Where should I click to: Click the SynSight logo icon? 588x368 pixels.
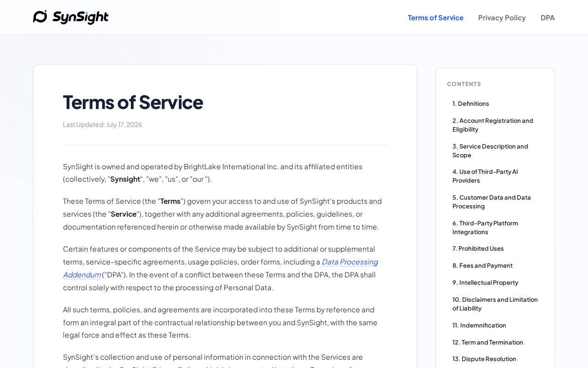click(x=40, y=17)
